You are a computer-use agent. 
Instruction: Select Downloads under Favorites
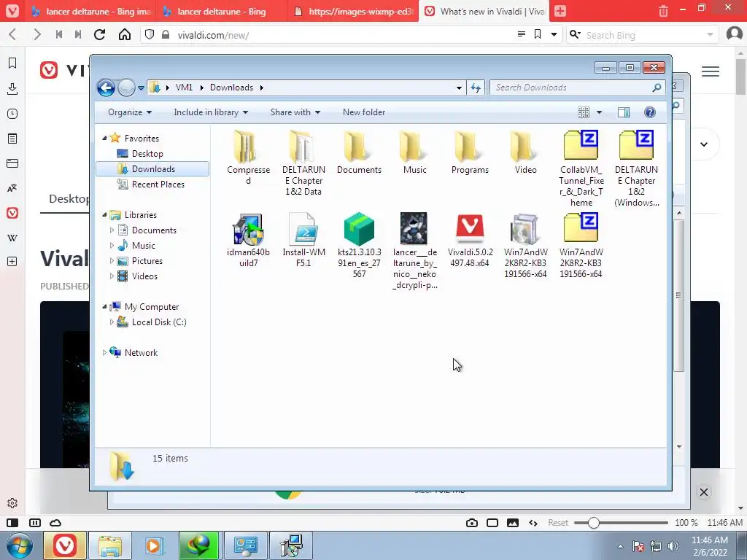[153, 169]
